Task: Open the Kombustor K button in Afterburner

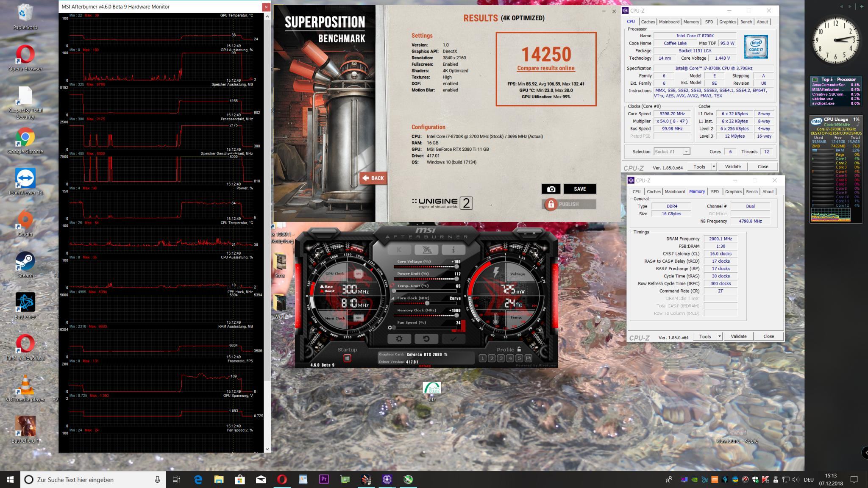Action: tap(399, 250)
